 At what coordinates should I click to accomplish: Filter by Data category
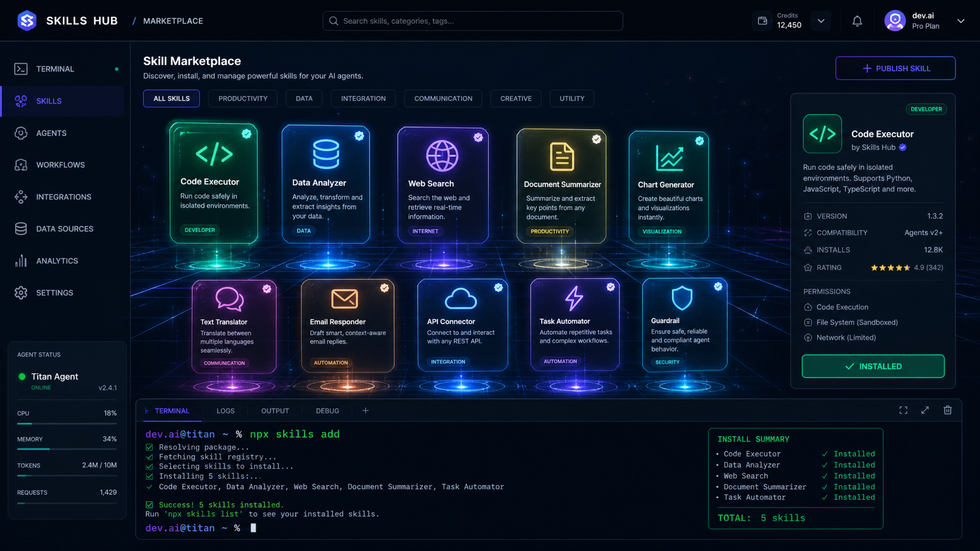pyautogui.click(x=304, y=99)
